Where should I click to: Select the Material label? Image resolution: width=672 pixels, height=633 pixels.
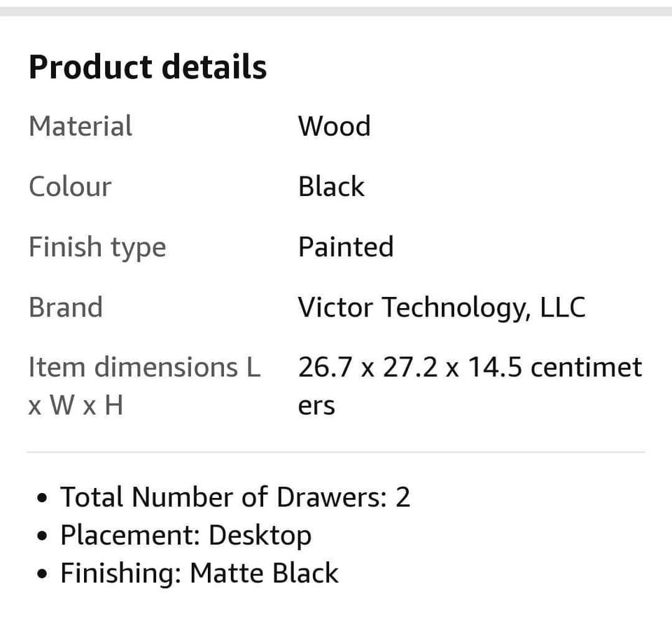click(x=80, y=126)
